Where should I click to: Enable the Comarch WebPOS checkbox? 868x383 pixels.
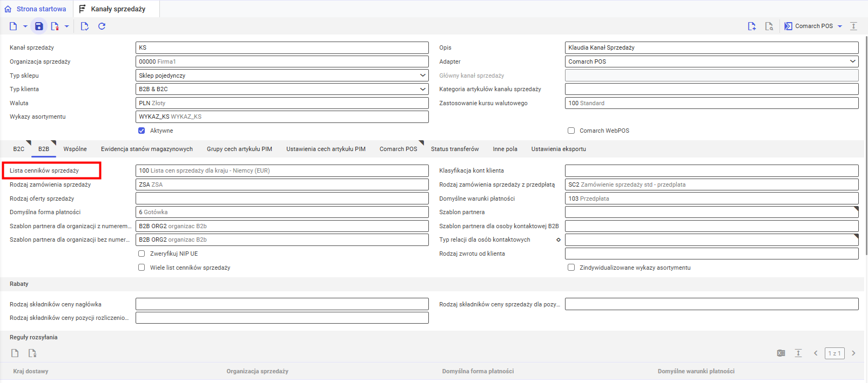571,131
